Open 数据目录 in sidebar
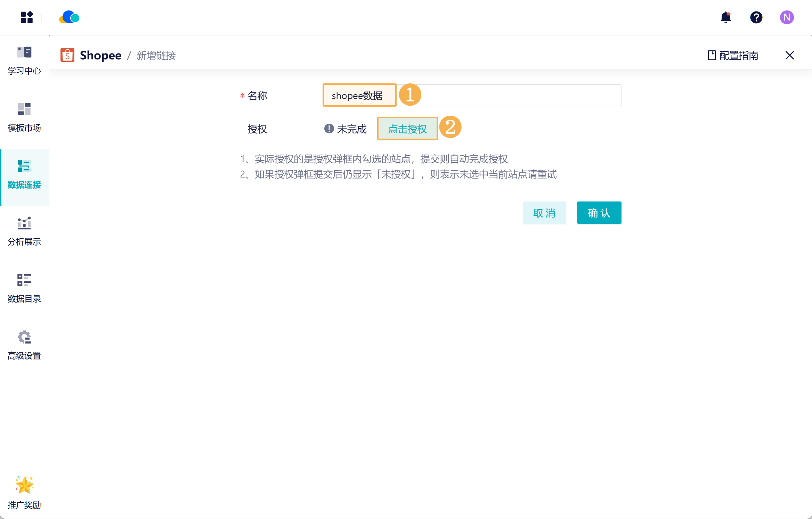The width and height of the screenshot is (812, 519). (x=24, y=289)
